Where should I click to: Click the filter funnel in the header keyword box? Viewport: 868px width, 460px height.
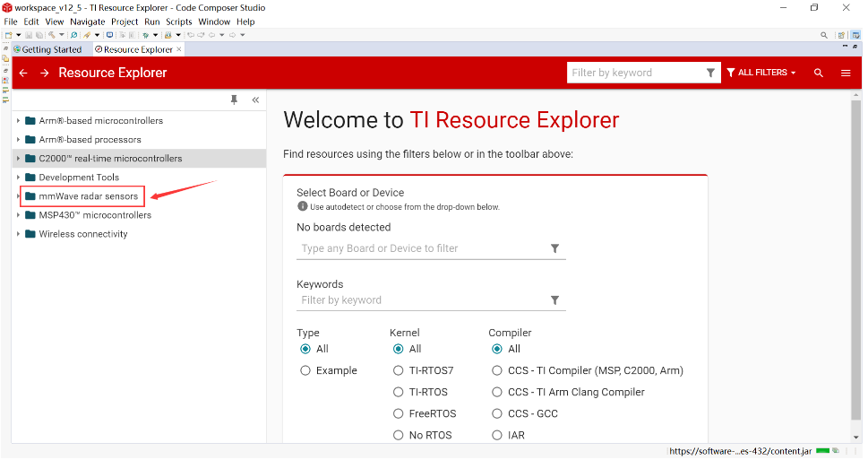click(x=710, y=73)
